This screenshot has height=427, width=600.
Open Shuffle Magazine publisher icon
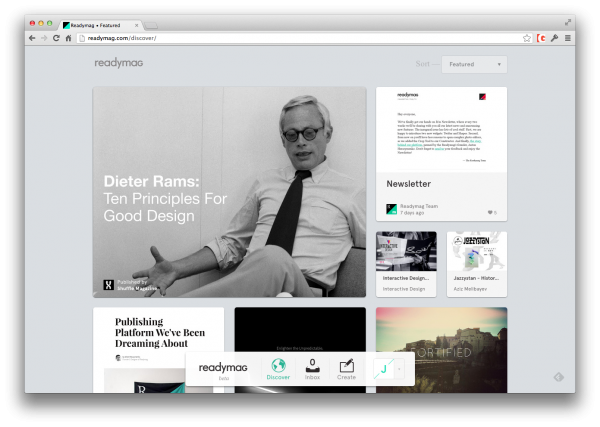coord(108,285)
